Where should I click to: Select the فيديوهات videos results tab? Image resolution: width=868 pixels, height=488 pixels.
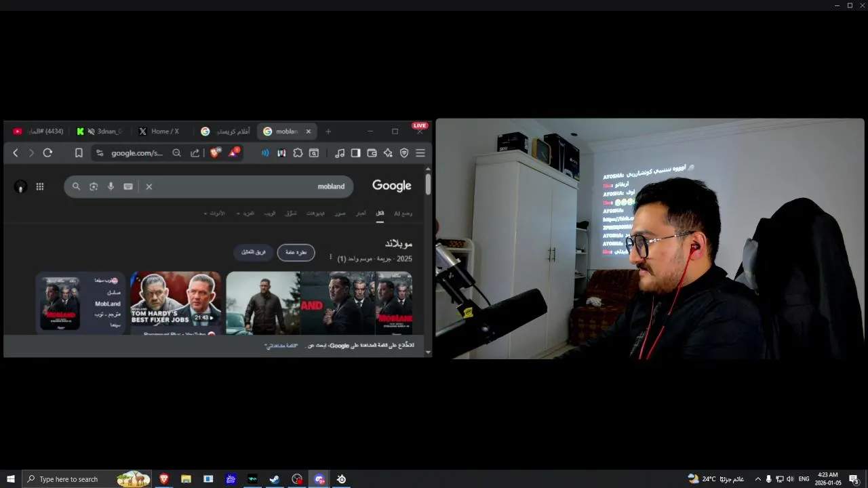click(x=315, y=213)
